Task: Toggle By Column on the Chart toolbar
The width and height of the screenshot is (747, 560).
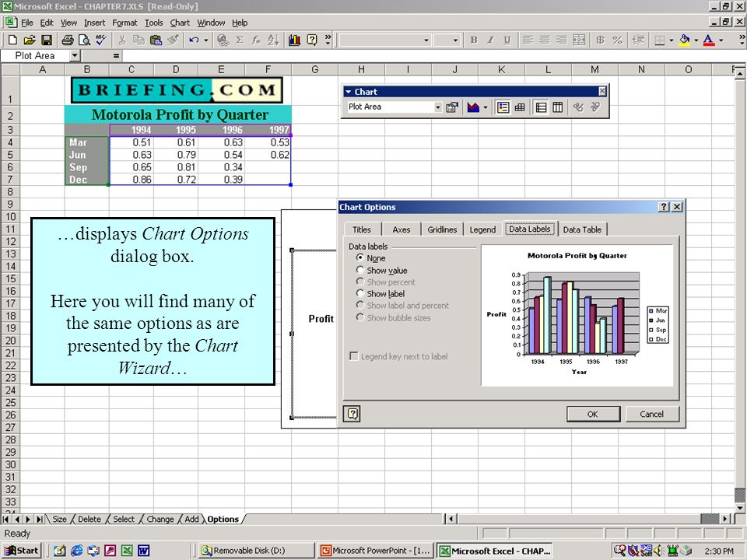Action: pos(558,107)
